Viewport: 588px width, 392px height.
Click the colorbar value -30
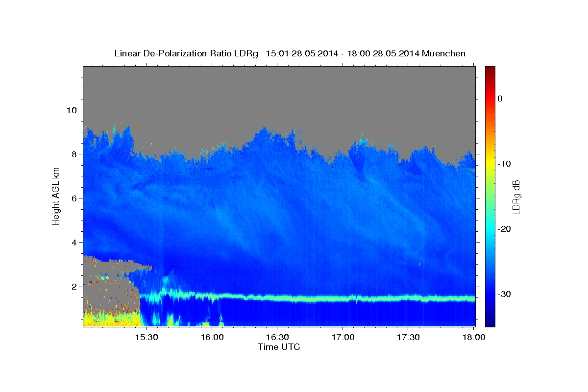(x=504, y=294)
